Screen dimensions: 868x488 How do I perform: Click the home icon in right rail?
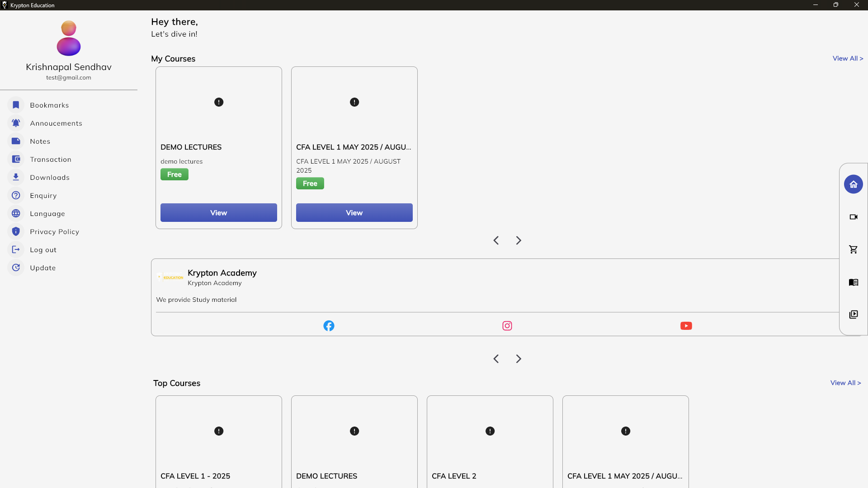853,184
